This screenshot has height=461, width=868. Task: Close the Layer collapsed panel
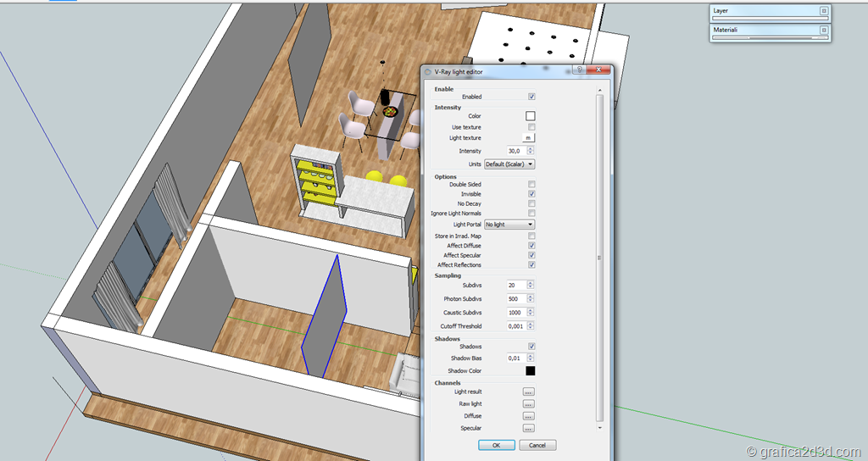[823, 11]
